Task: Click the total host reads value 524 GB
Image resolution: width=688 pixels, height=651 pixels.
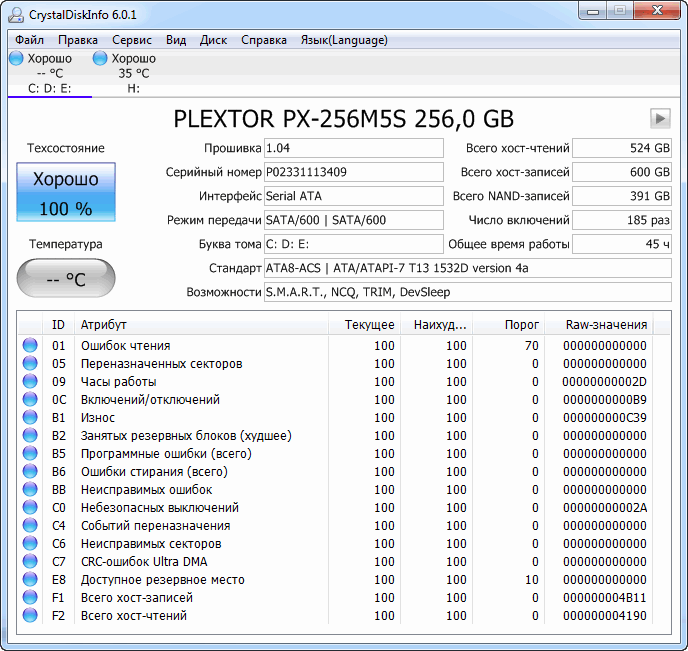Action: pyautogui.click(x=622, y=148)
